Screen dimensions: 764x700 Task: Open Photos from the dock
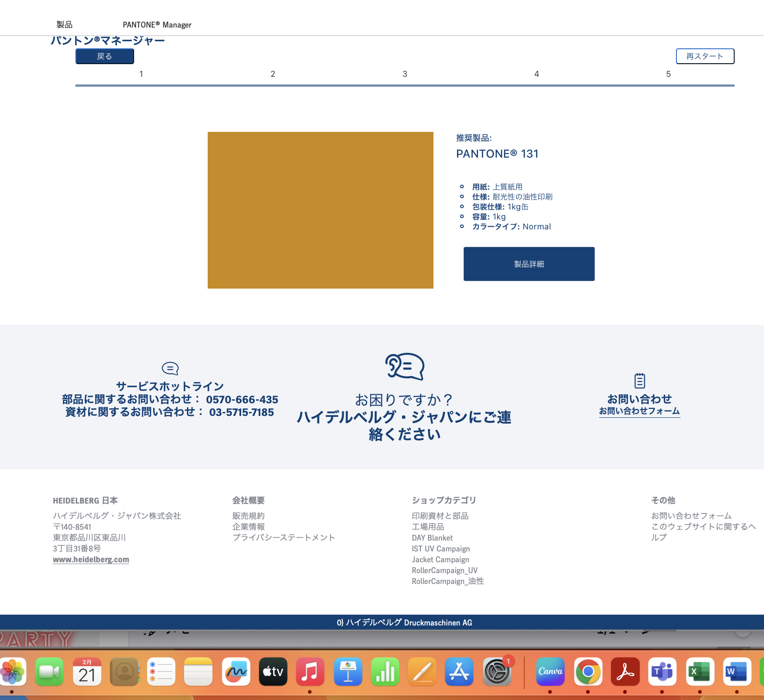click(x=12, y=672)
